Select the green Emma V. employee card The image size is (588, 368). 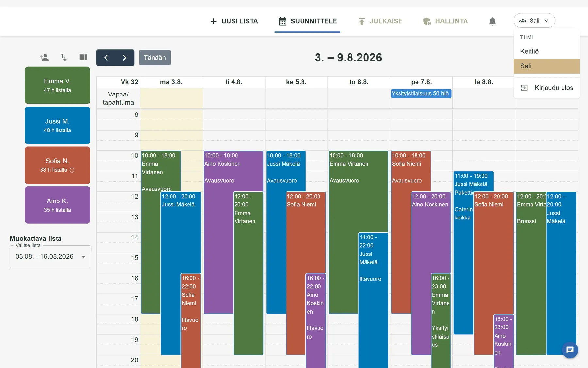tap(57, 85)
